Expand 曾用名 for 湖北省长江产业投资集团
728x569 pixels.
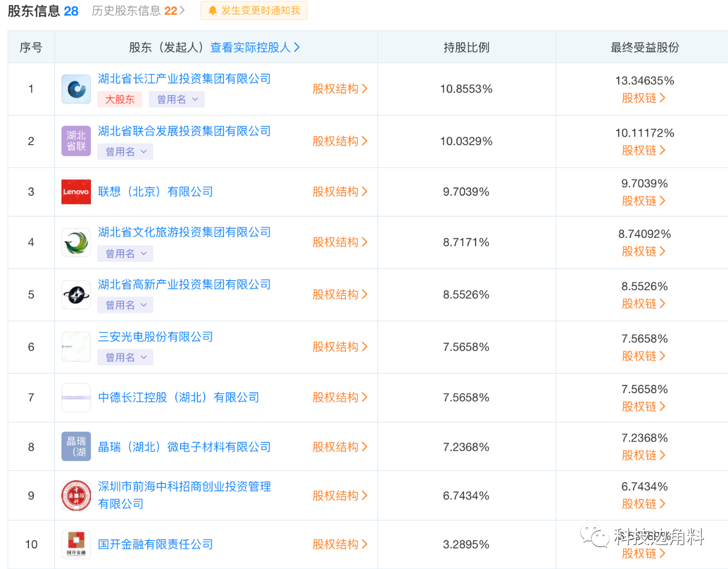[x=177, y=100]
